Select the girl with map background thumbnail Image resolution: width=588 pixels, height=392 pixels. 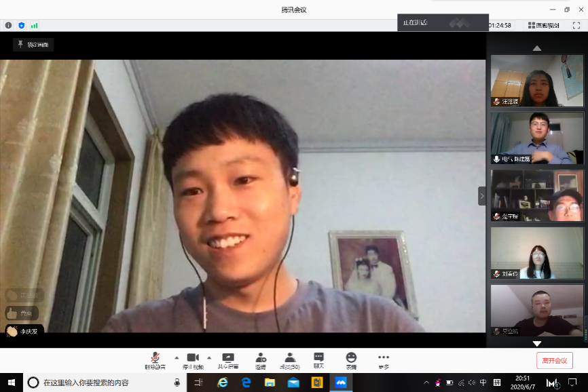point(537,81)
